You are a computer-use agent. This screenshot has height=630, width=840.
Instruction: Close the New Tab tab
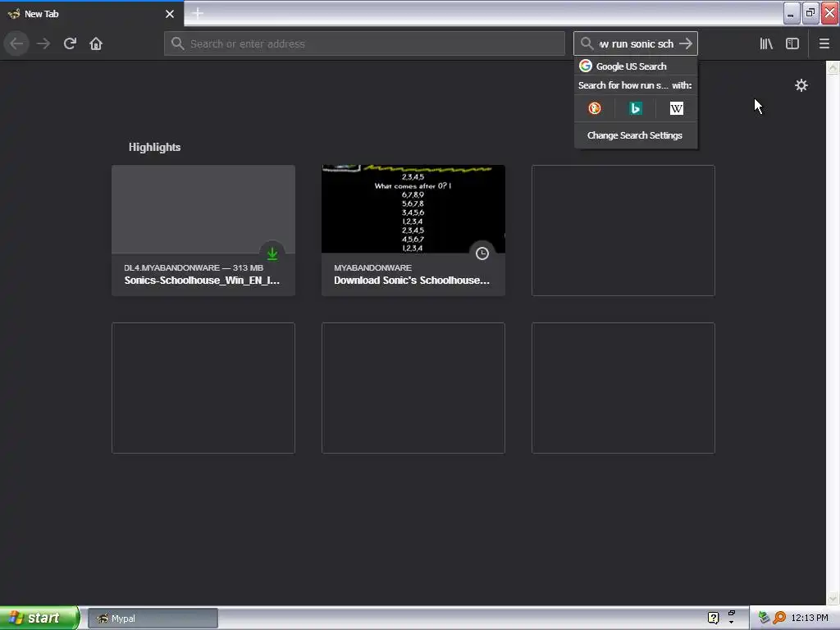click(170, 14)
